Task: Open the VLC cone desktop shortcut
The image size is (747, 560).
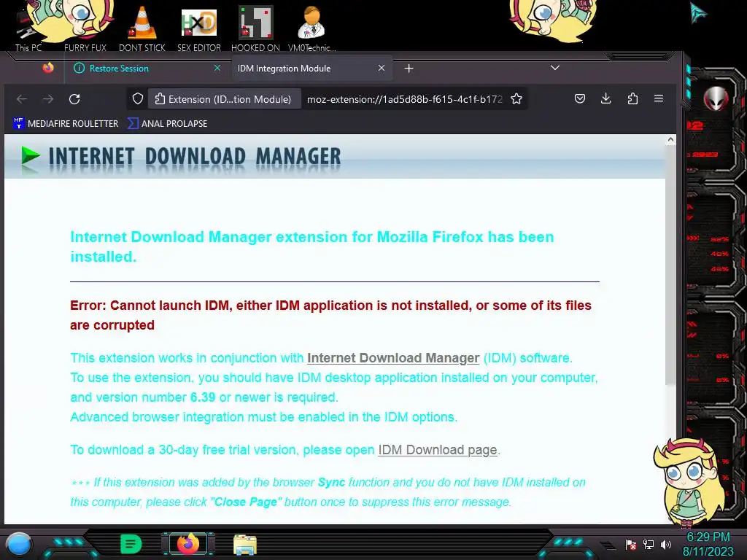Action: point(142,28)
